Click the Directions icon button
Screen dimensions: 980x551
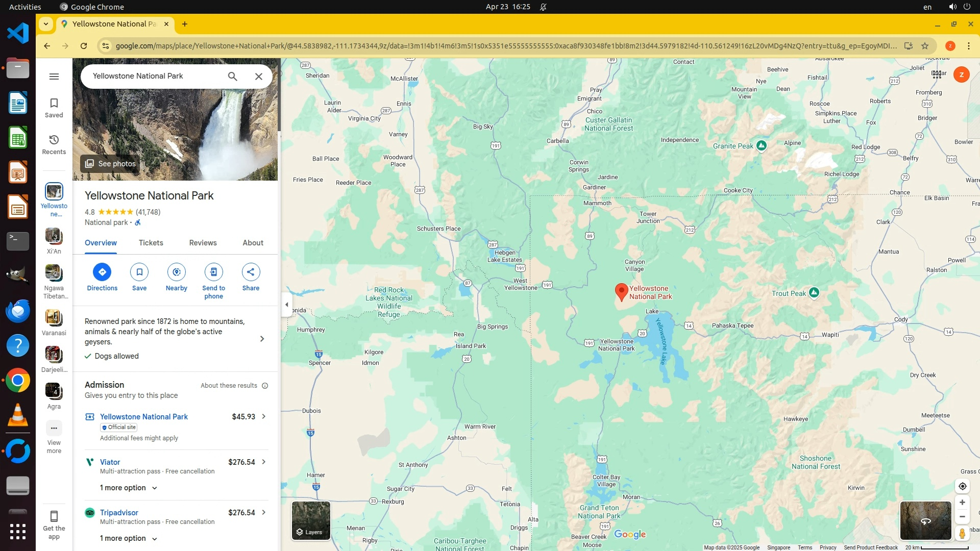(x=102, y=272)
